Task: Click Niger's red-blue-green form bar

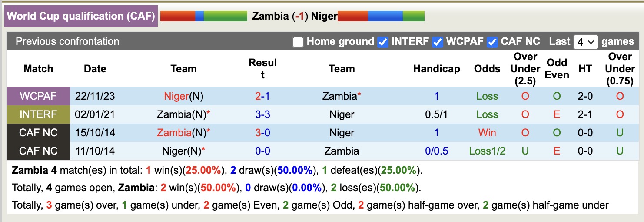Action: click(381, 17)
